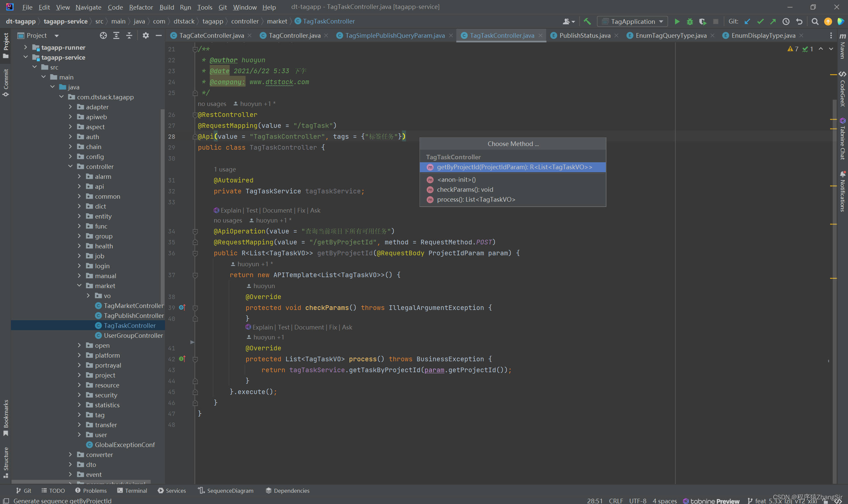Click UTF-8 encoding in status bar
The height and width of the screenshot is (504, 848).
638,501
